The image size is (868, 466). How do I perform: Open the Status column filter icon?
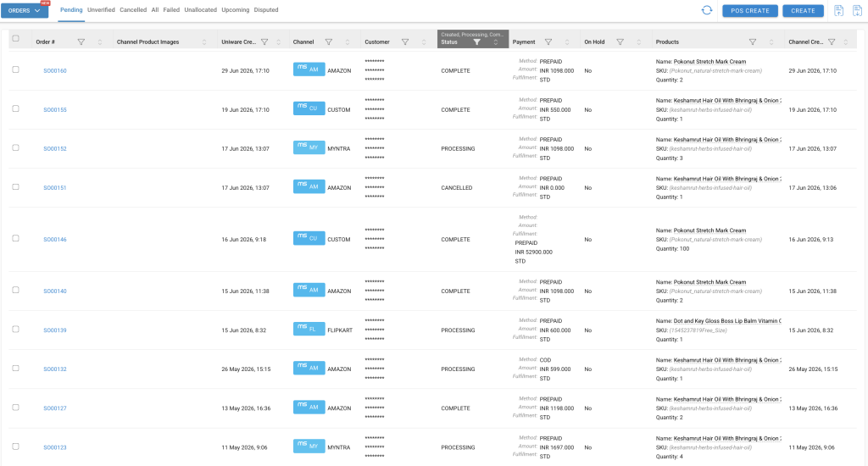(476, 42)
